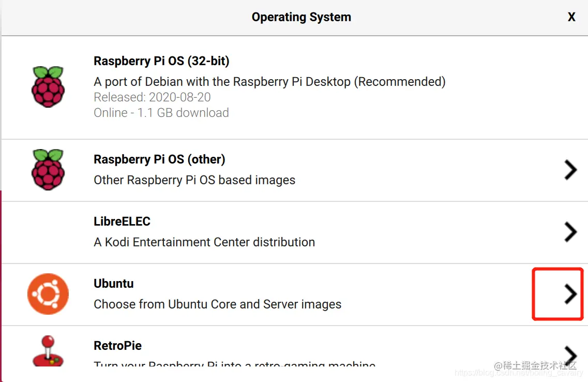Expand the RetroPie submenu chevron
The width and height of the screenshot is (588, 382).
pyautogui.click(x=570, y=354)
